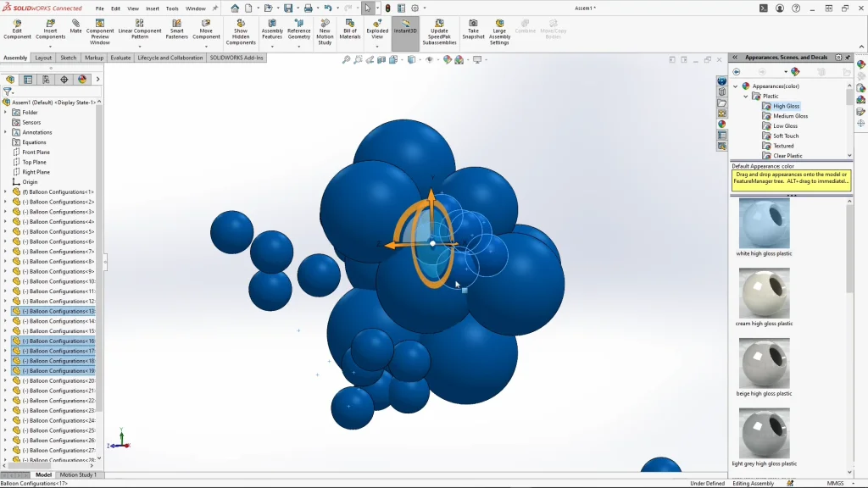Viewport: 868px width, 488px height.
Task: Open DisplayManager tab icon
Action: tap(82, 80)
